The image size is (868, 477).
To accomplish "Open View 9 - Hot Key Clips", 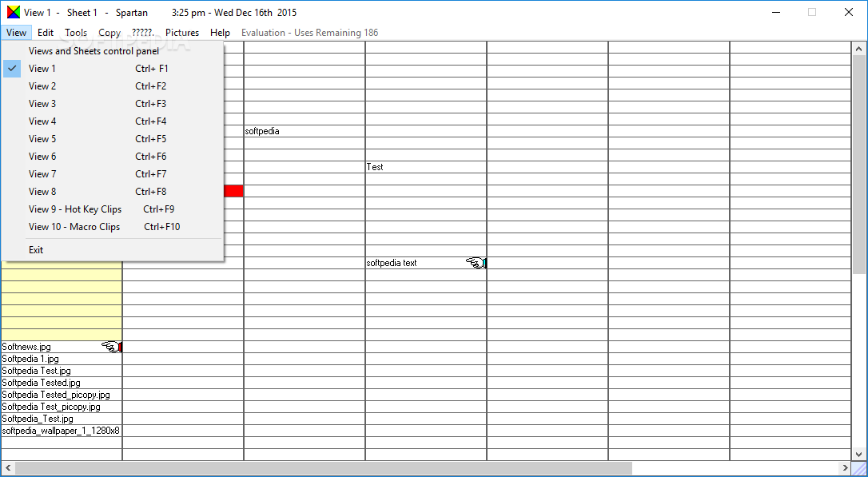I will (x=113, y=209).
